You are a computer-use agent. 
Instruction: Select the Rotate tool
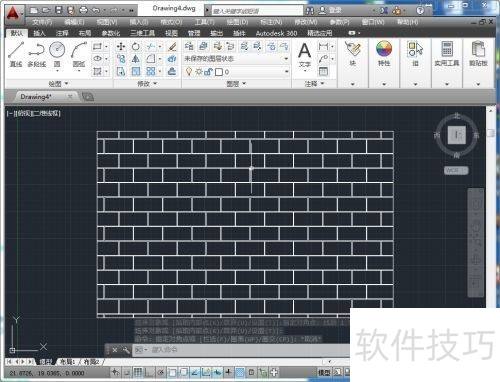[136, 46]
